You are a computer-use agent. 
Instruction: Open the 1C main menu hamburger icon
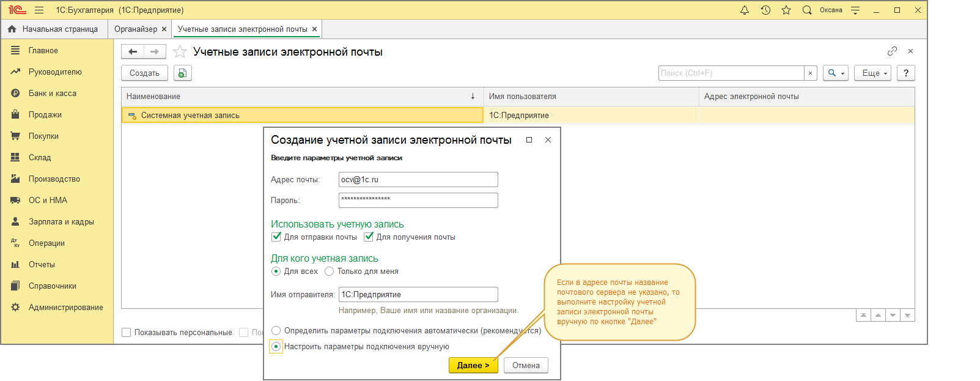pos(39,10)
